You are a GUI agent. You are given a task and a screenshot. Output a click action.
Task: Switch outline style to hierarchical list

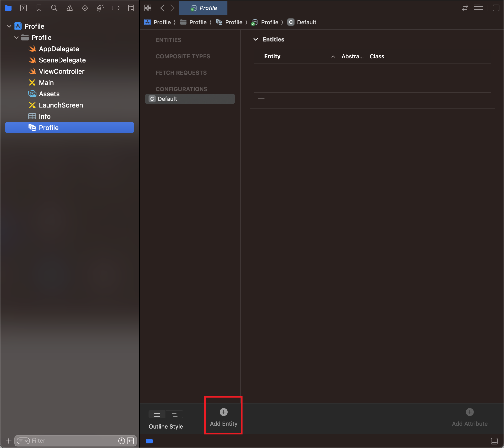(x=174, y=414)
